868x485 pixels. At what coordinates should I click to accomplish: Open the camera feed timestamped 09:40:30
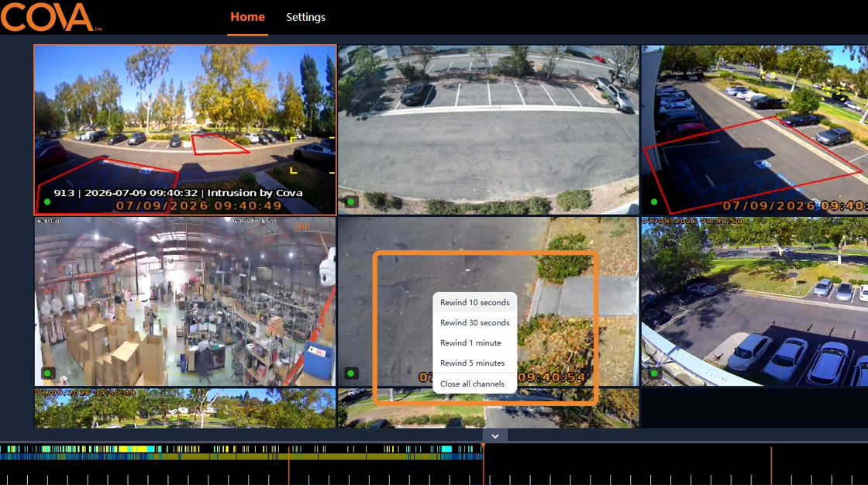point(755,301)
